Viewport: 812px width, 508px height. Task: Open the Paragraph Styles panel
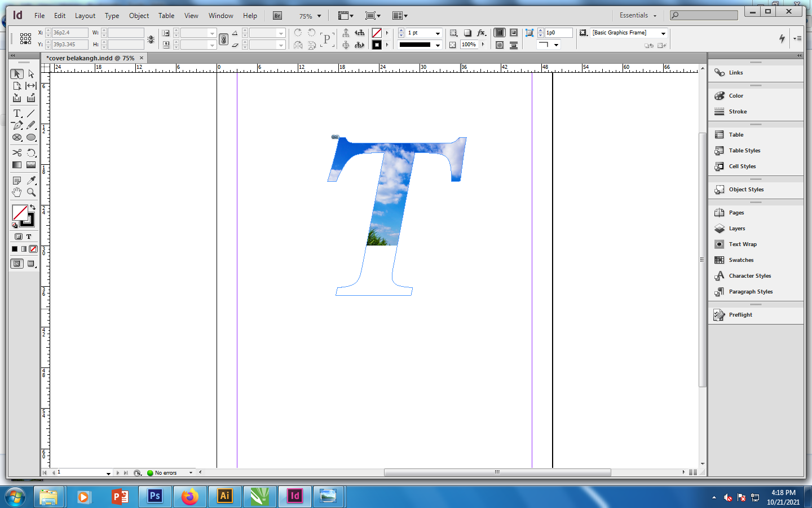coord(750,292)
